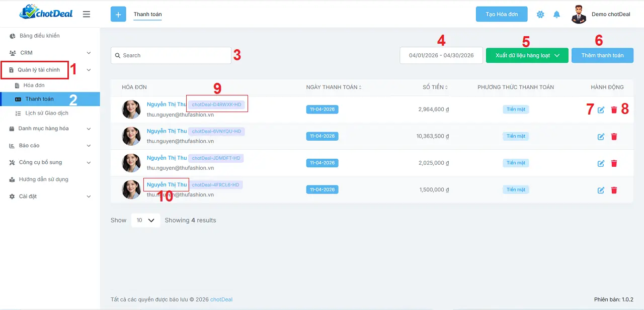Image resolution: width=644 pixels, height=310 pixels.
Task: Delete payment for invoice chotDeal-D4RWXK-HD
Action: coord(614,110)
